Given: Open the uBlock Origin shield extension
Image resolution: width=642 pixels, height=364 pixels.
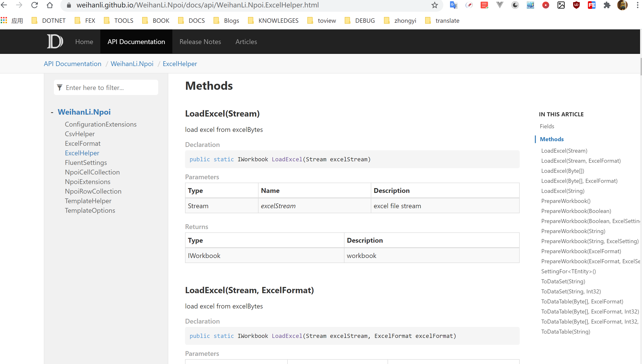Looking at the screenshot, I should click(x=576, y=5).
